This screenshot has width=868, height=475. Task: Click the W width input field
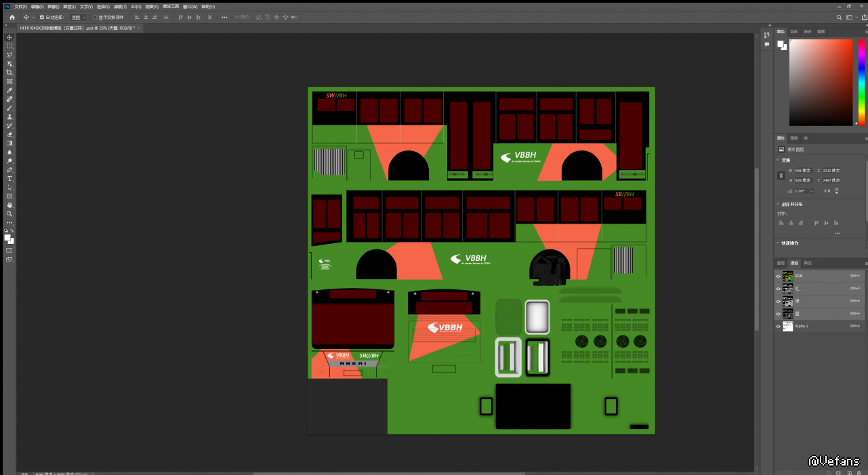[803, 171]
